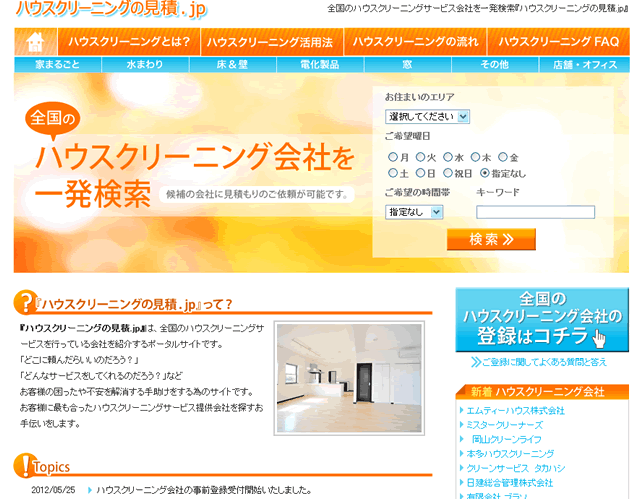This screenshot has height=503, width=640.
Task: Click the orange 検索 search button
Action: coord(491,239)
